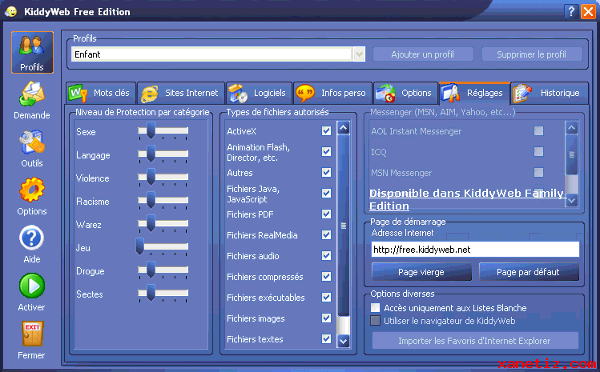This screenshot has height=372, width=600.
Task: Uncheck Fichiers Java, JavaScript checkbox
Action: click(x=326, y=193)
